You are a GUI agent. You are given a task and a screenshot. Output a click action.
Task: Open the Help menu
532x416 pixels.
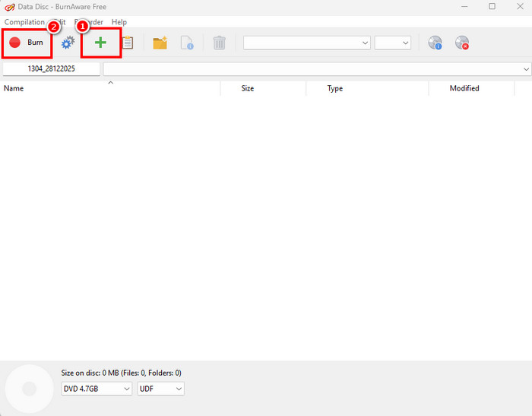[x=119, y=22]
